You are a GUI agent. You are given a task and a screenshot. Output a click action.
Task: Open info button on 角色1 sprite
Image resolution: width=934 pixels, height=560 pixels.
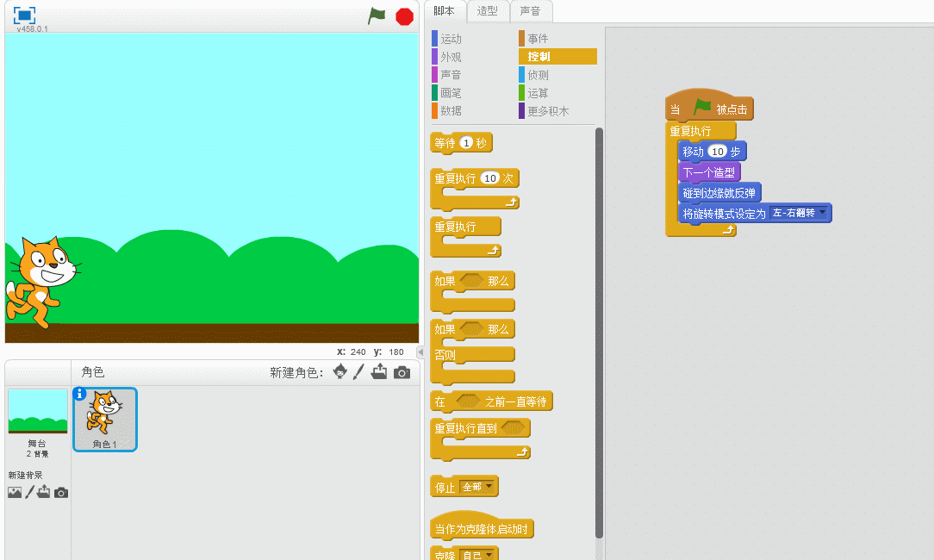[x=79, y=394]
